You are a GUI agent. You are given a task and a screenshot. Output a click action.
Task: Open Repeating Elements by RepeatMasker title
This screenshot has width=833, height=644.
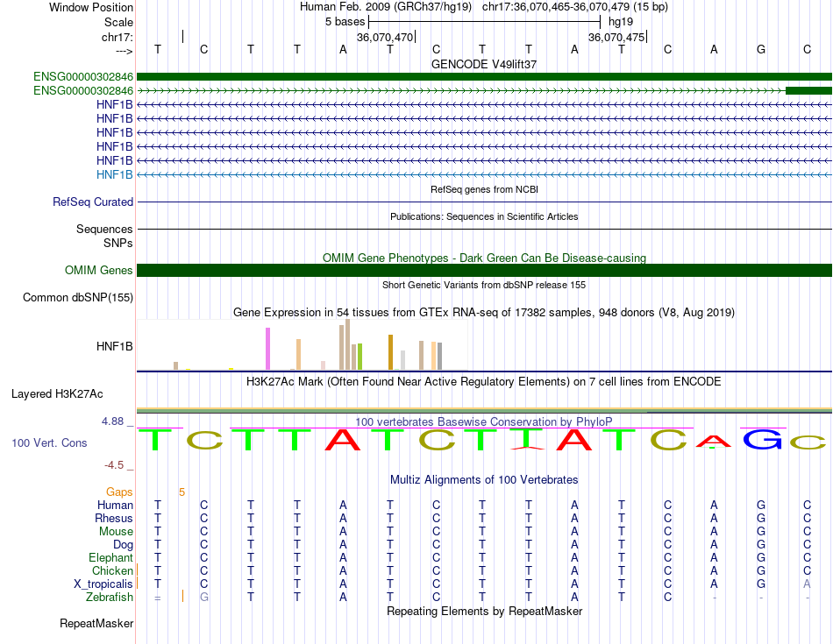click(x=484, y=611)
